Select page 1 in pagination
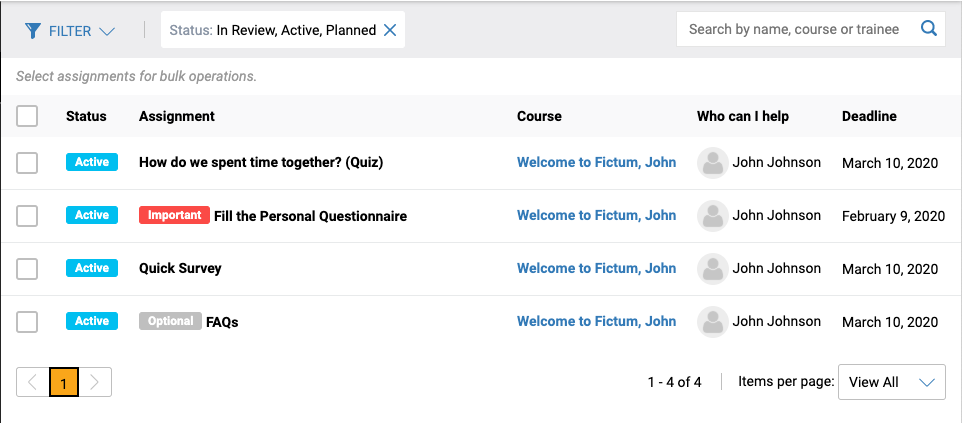 [64, 382]
